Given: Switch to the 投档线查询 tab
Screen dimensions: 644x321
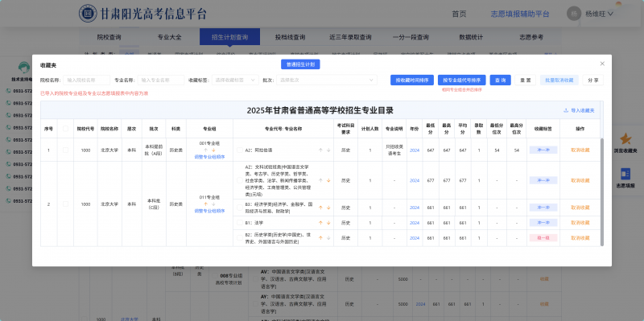Looking at the screenshot, I should [x=290, y=37].
